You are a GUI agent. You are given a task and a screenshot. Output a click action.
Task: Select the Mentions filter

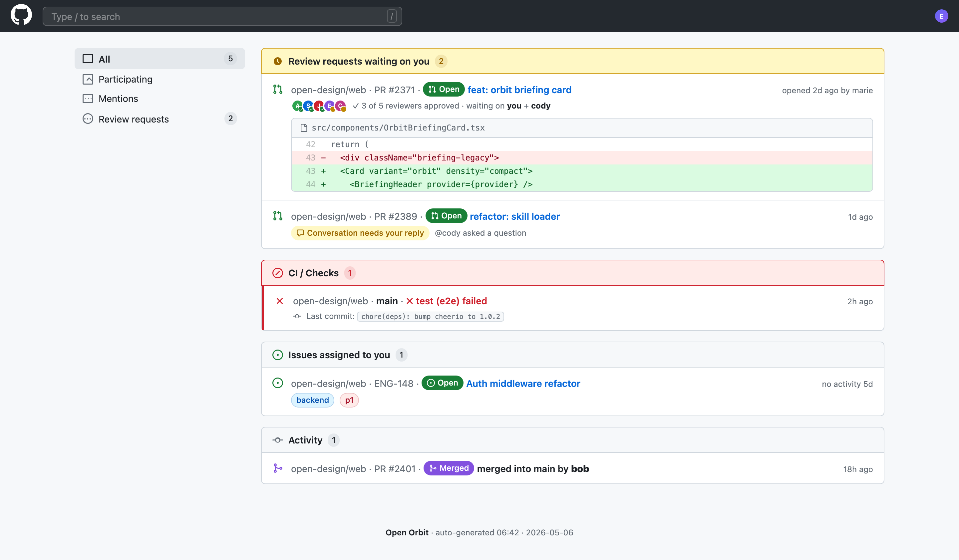click(x=160, y=99)
